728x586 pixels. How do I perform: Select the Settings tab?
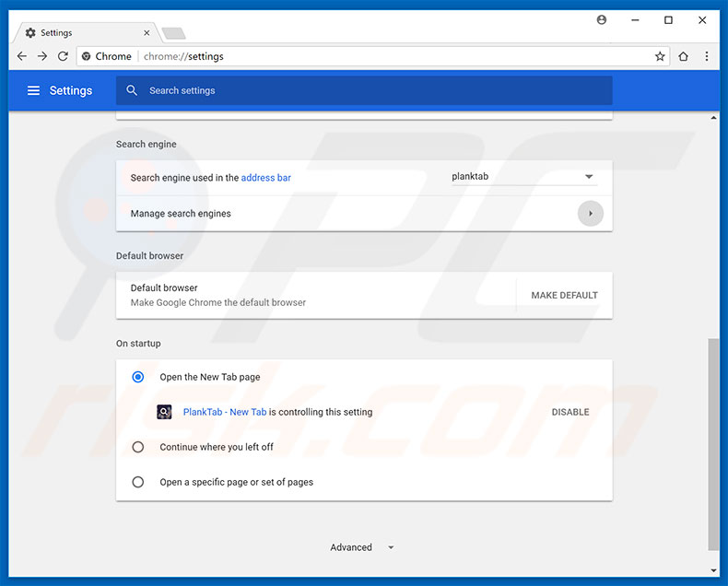[x=86, y=33]
